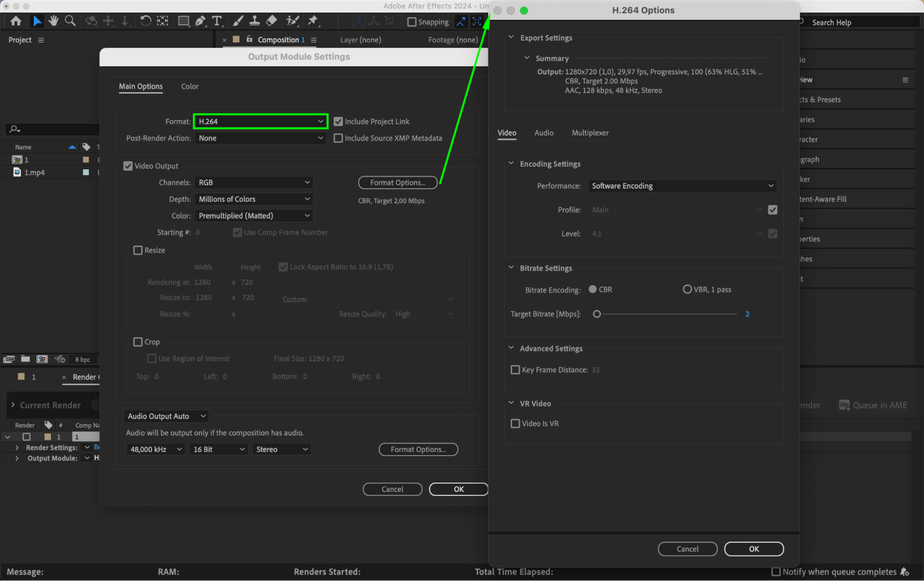The height and width of the screenshot is (581, 924).
Task: Select the Puppet Pin tool
Action: [313, 21]
